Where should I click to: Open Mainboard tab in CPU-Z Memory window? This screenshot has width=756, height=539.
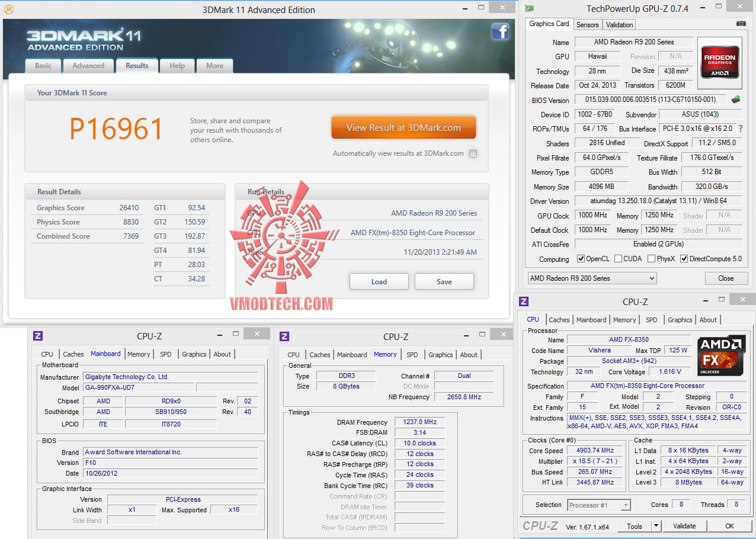pos(352,355)
